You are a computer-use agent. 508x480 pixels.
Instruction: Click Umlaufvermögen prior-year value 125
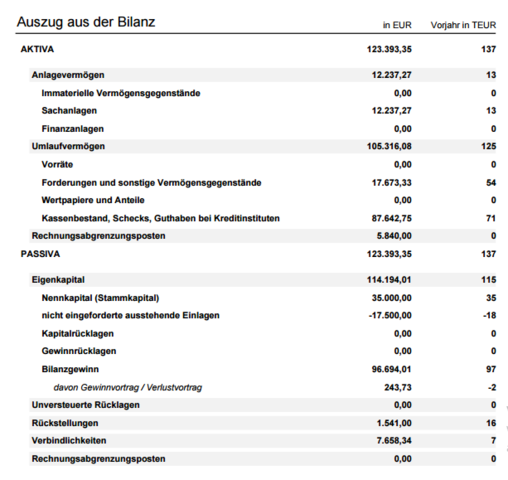coord(489,146)
